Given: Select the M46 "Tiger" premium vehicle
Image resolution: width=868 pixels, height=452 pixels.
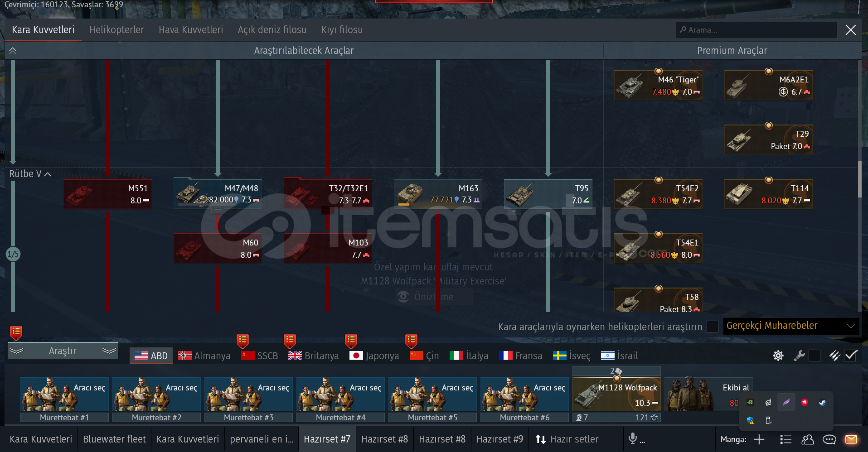Looking at the screenshot, I should (x=658, y=85).
